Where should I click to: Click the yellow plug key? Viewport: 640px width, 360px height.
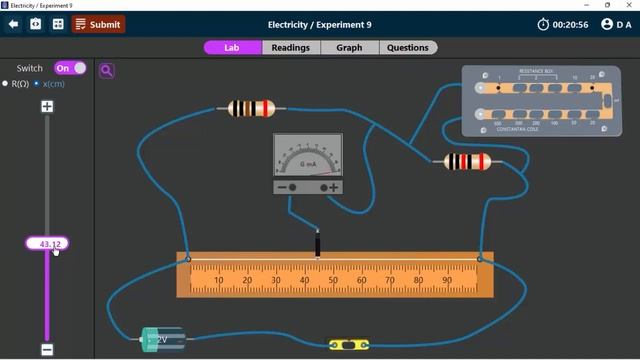(349, 345)
